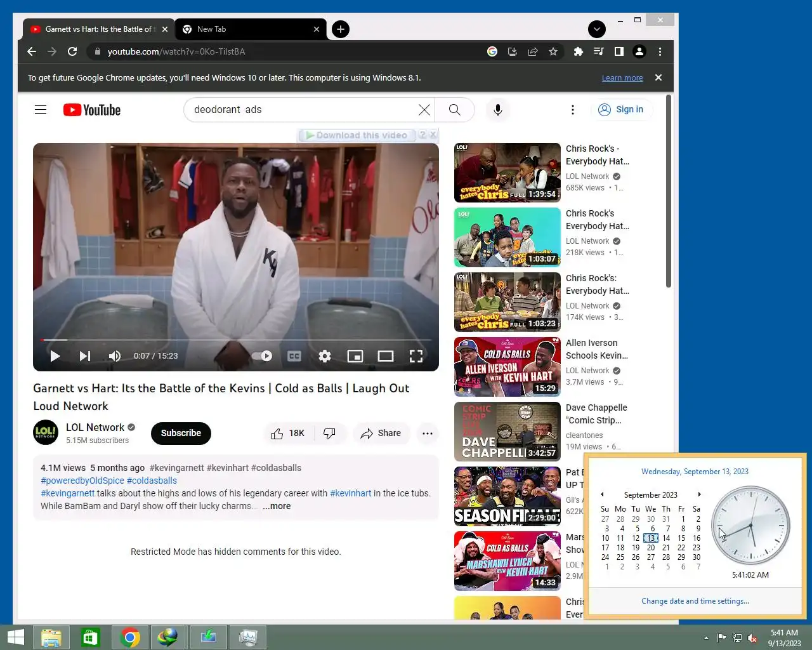Viewport: 812px width, 650px height.
Task: Enable miniplayer mode
Action: [355, 356]
